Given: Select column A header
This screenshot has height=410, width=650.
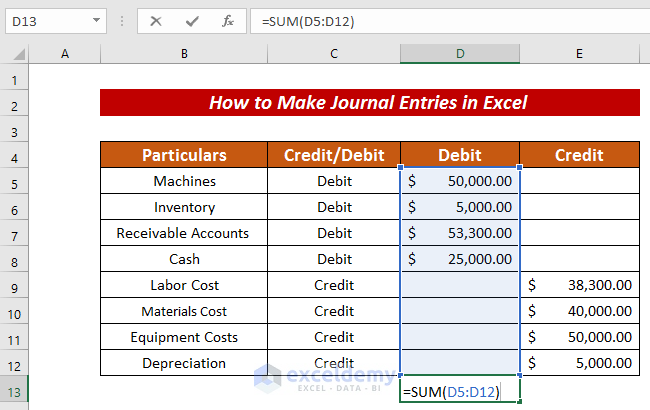Looking at the screenshot, I should 65,54.
